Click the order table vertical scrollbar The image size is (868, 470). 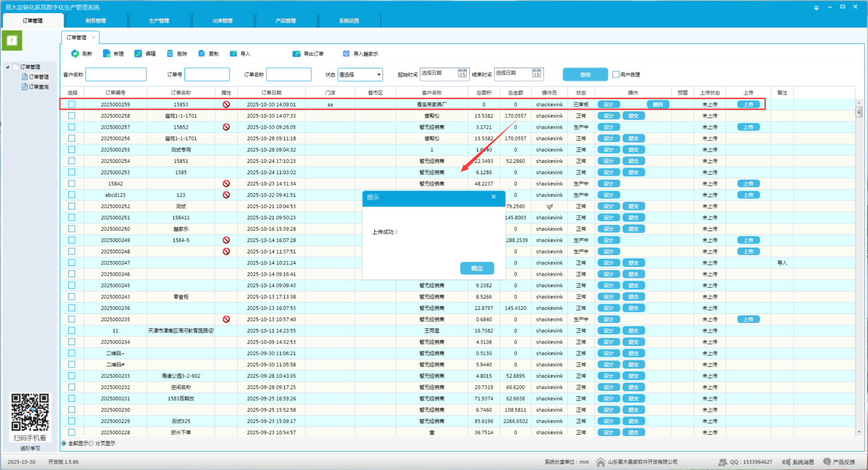(859, 217)
